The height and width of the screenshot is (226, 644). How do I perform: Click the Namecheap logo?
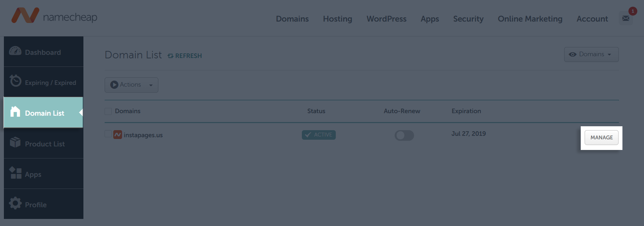[54, 16]
